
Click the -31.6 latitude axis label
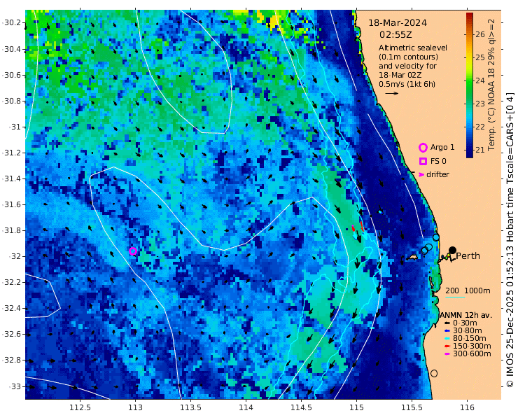click(x=12, y=205)
